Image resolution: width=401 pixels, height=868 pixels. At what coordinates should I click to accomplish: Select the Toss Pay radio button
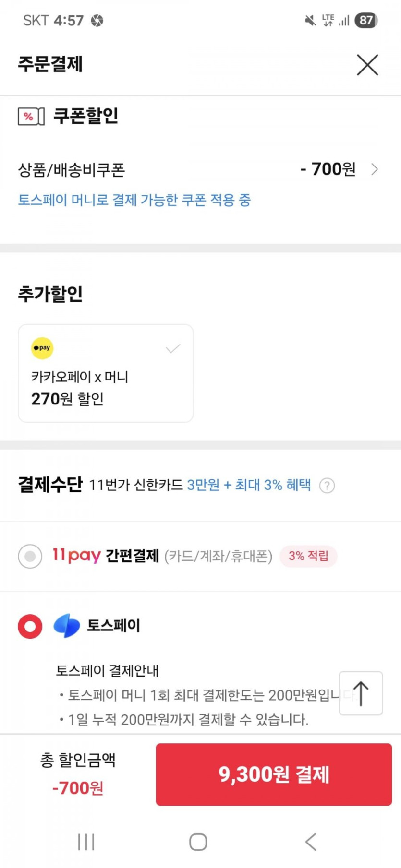30,627
